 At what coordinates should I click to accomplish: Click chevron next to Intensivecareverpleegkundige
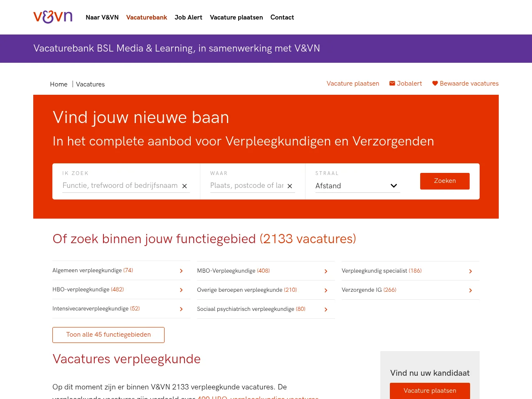click(181, 309)
